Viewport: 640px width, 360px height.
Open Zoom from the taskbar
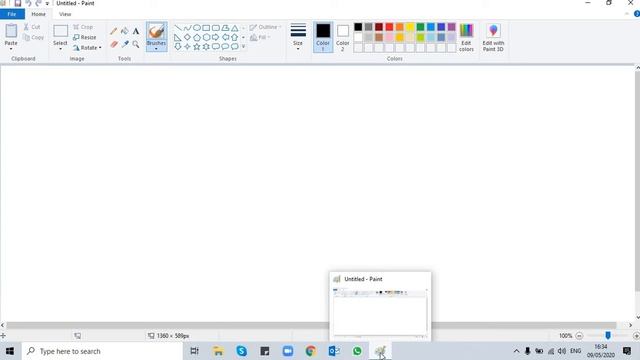point(288,351)
